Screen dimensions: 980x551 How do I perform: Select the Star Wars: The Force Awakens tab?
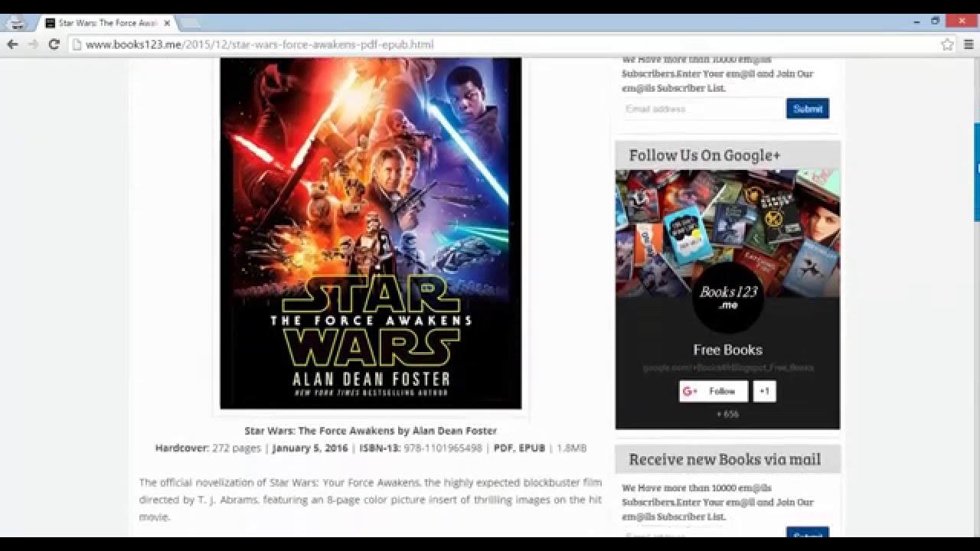107,23
